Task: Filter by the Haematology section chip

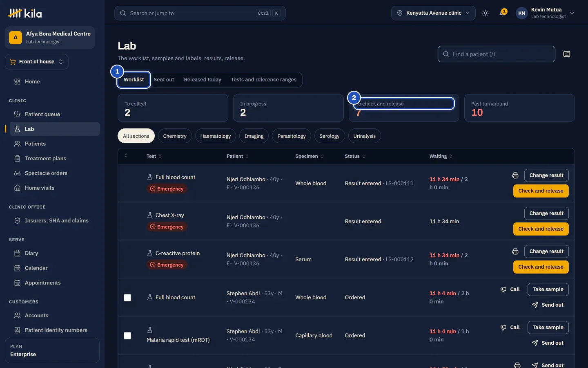Action: (216, 136)
